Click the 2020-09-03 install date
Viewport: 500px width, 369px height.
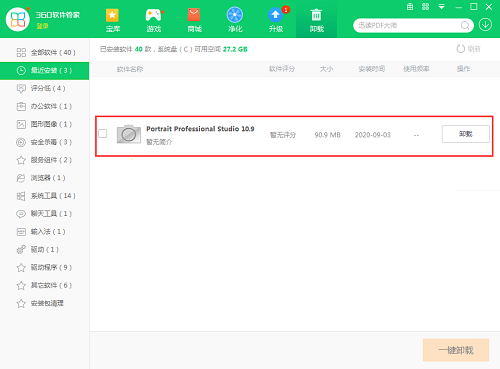pos(372,135)
